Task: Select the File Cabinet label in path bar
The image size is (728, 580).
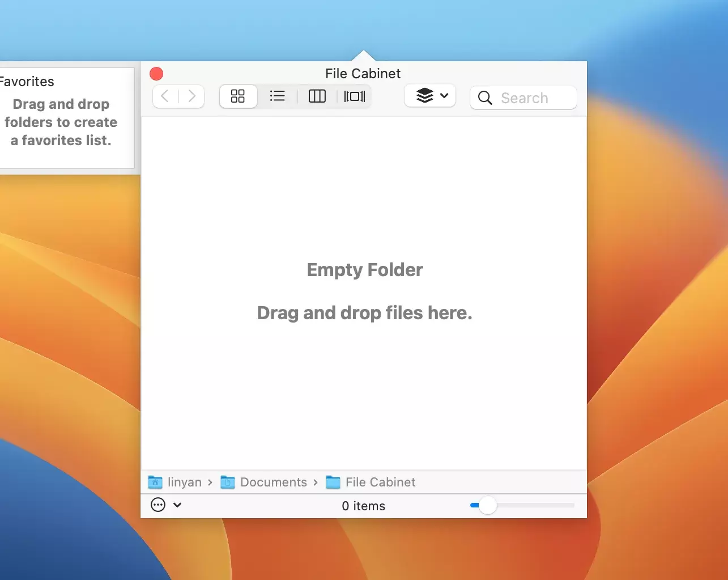Action: tap(380, 482)
